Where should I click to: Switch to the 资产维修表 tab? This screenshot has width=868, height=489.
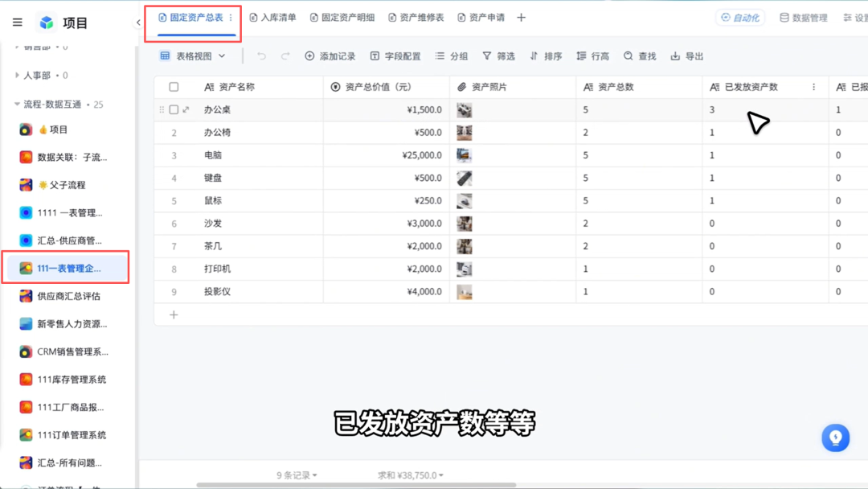point(416,18)
